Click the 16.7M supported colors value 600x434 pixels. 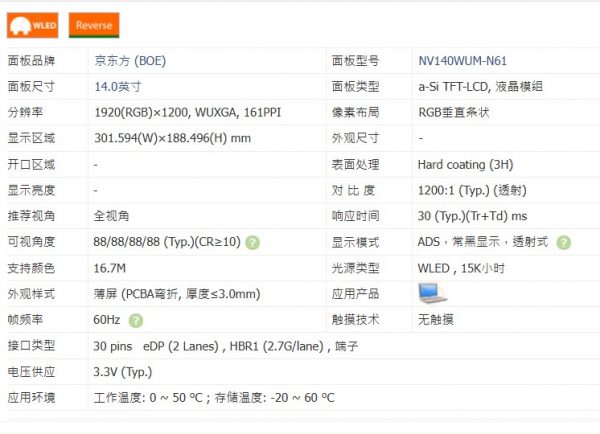[x=109, y=268]
